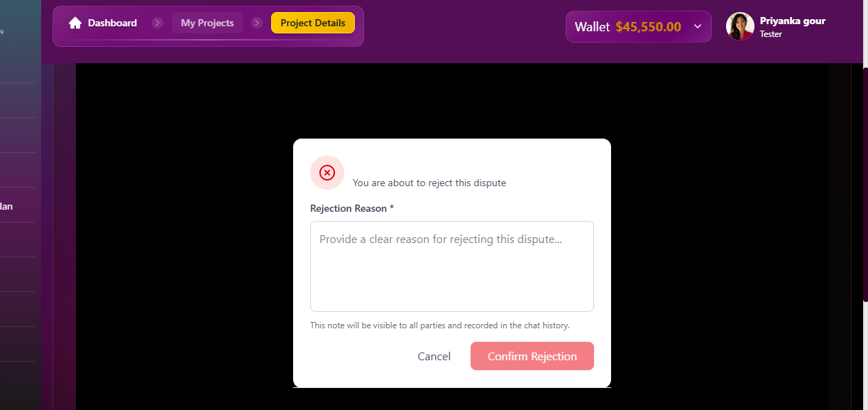Click the Wallet balance $45,550.00
This screenshot has width=868, height=410.
coord(648,27)
